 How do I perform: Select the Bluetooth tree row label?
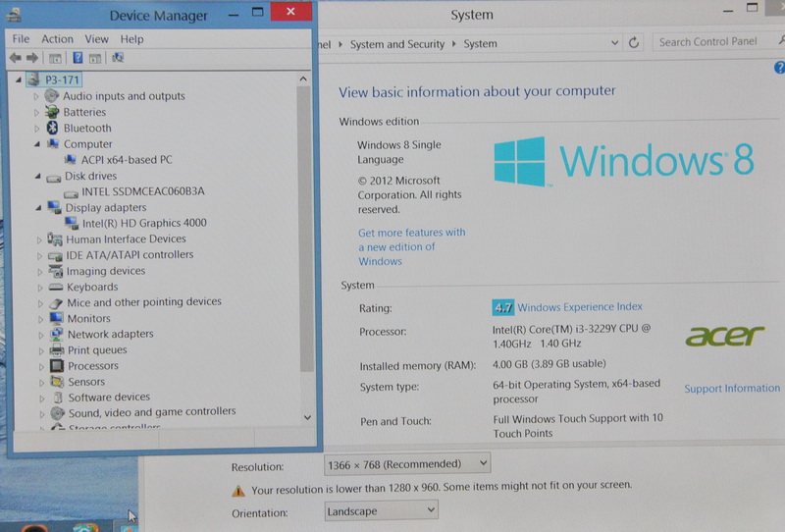pyautogui.click(x=87, y=128)
